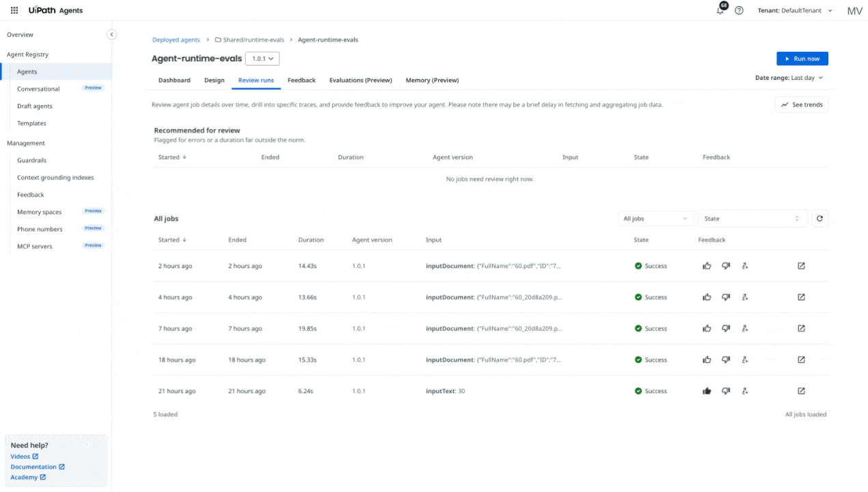868x492 pixels.
Task: Thumbs up the 13.66s job
Action: 707,297
